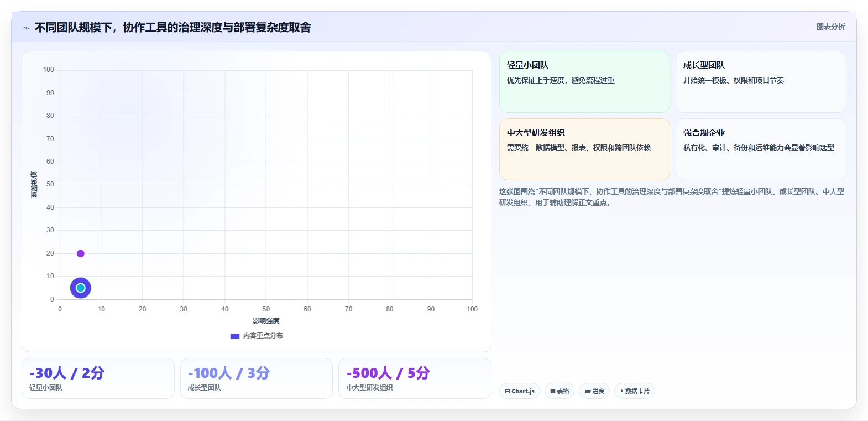Click the 数据卡片 tag
The image size is (868, 421).
pos(635,391)
